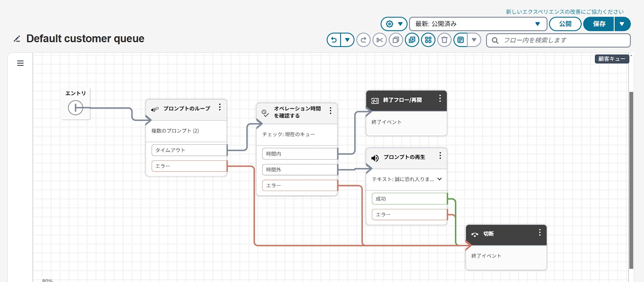The height and width of the screenshot is (282, 644).
Task: Open the undo history dropdown arrow
Action: [x=347, y=40]
